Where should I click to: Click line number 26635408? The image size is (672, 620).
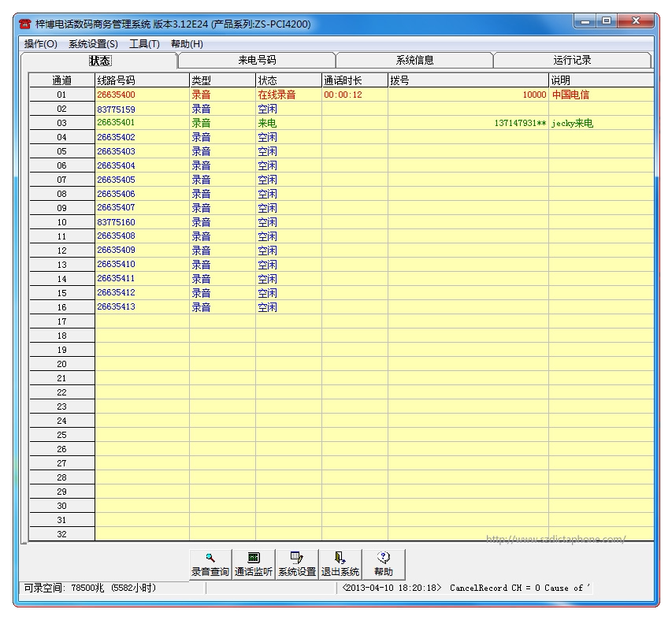(x=116, y=236)
